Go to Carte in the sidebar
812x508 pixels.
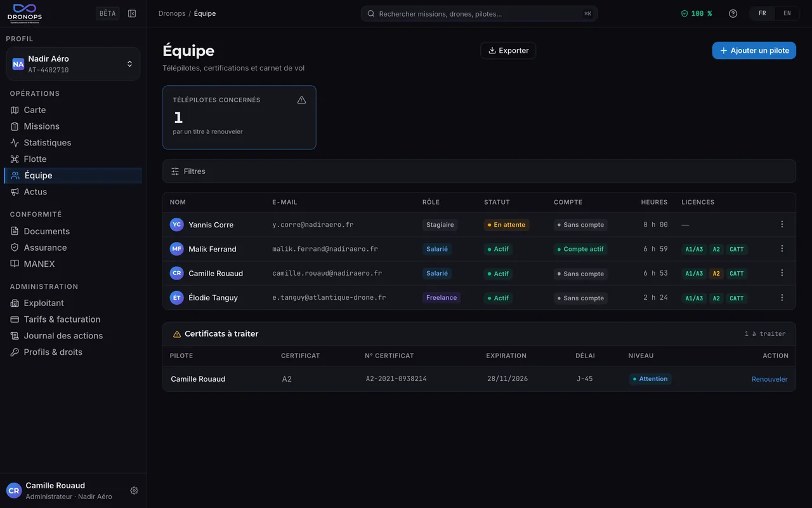(x=73, y=110)
